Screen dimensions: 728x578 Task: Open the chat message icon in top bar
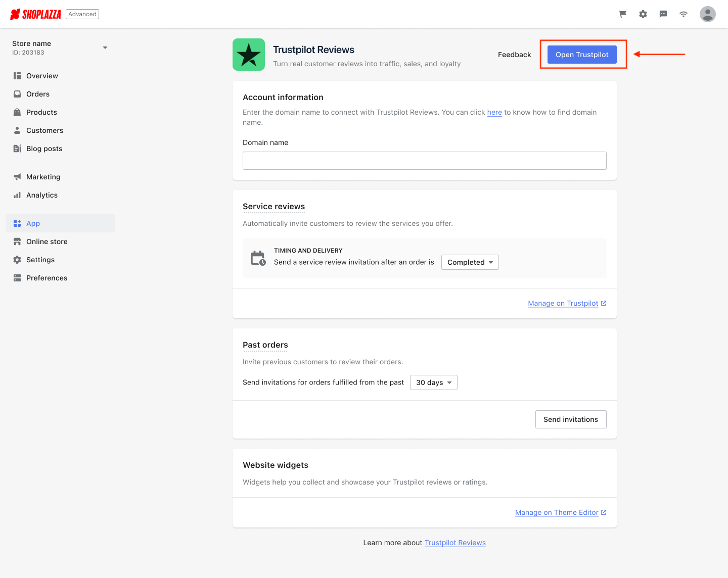tap(663, 14)
